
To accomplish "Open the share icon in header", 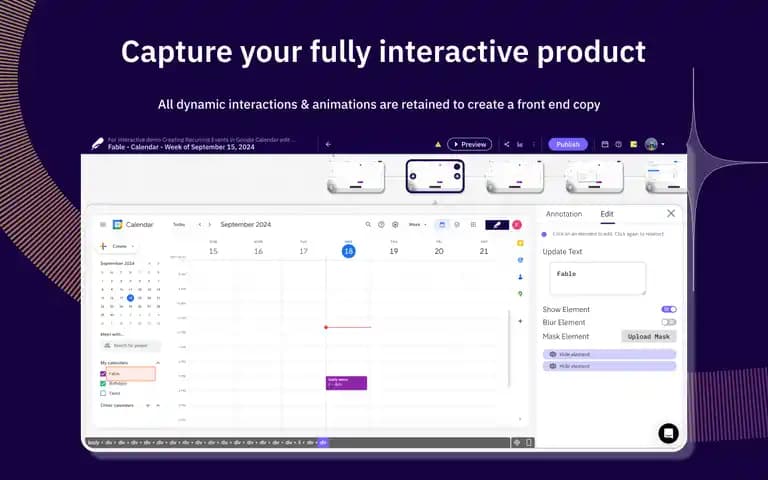I will 506,144.
